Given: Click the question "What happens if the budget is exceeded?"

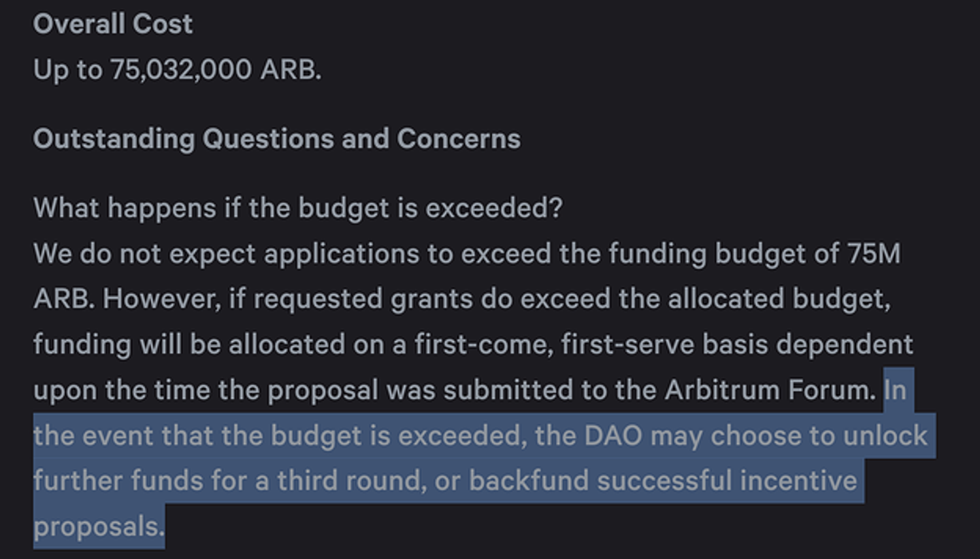Looking at the screenshot, I should (298, 208).
